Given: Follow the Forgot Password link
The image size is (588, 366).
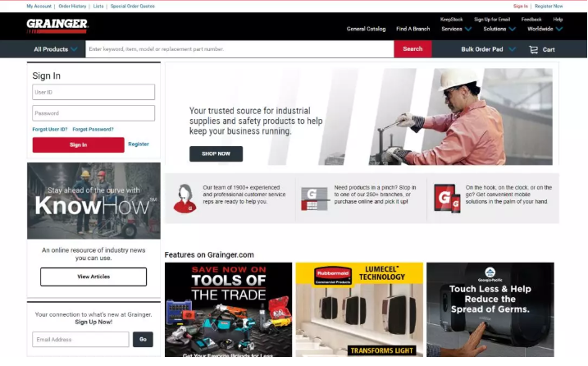Looking at the screenshot, I should coord(93,129).
